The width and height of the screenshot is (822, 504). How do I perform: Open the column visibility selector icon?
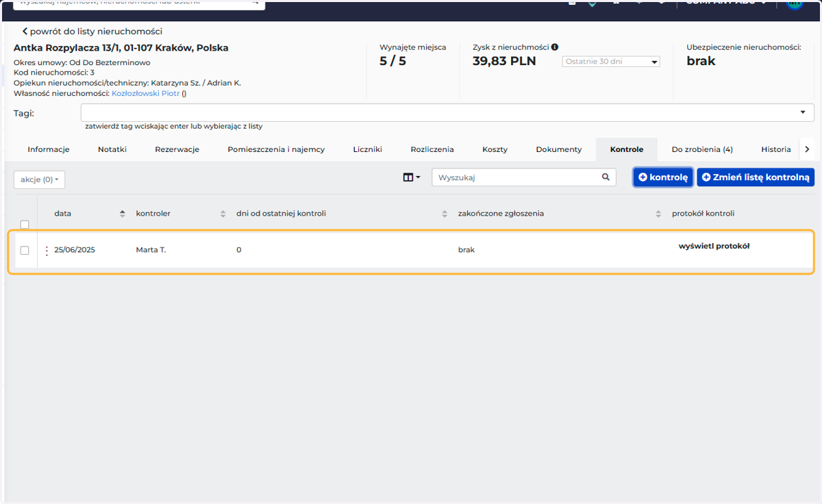411,177
